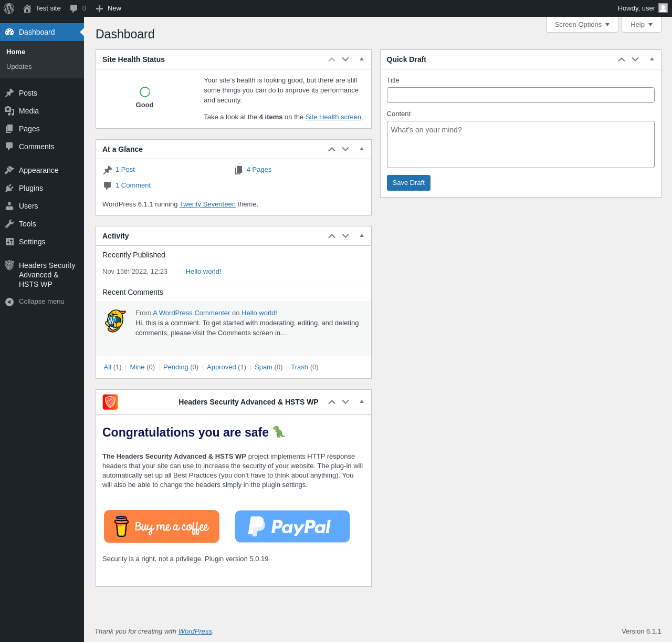Move At a Glance widget down
The image size is (672, 642).
coord(345,149)
